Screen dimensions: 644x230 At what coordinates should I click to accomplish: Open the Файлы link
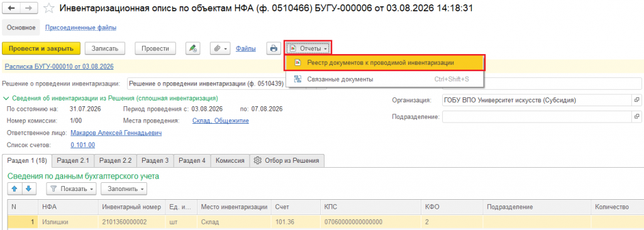click(246, 48)
